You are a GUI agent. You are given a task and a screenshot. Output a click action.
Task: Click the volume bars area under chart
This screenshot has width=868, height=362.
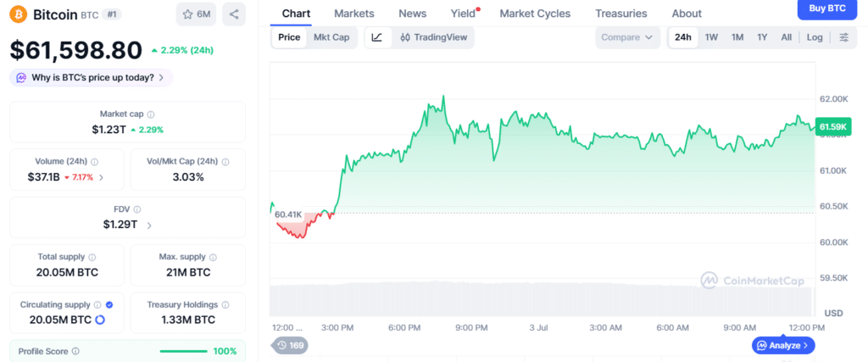pyautogui.click(x=542, y=300)
